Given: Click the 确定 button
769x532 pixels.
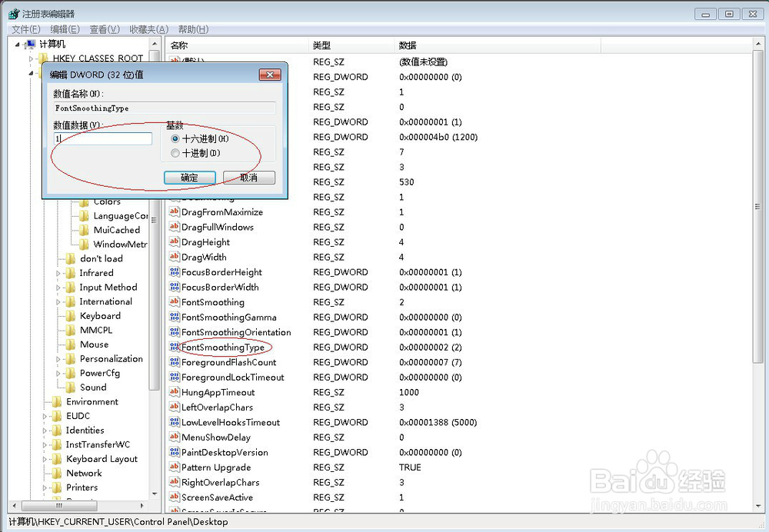Looking at the screenshot, I should [x=189, y=177].
